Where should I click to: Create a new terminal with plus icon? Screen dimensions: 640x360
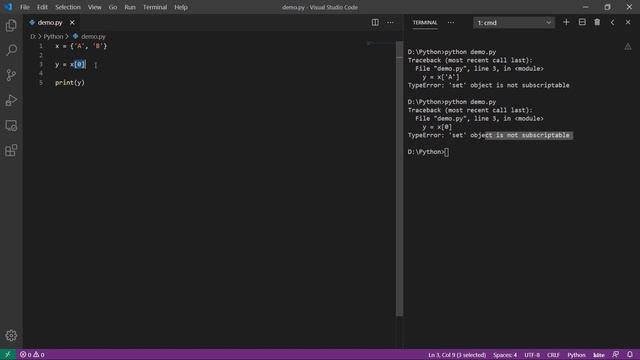tap(566, 22)
